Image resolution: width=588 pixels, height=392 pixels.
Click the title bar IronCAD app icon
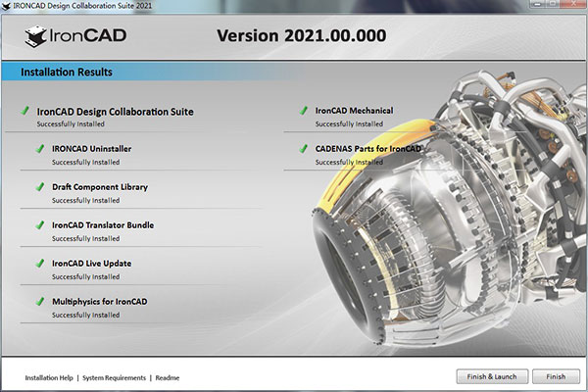6,6
